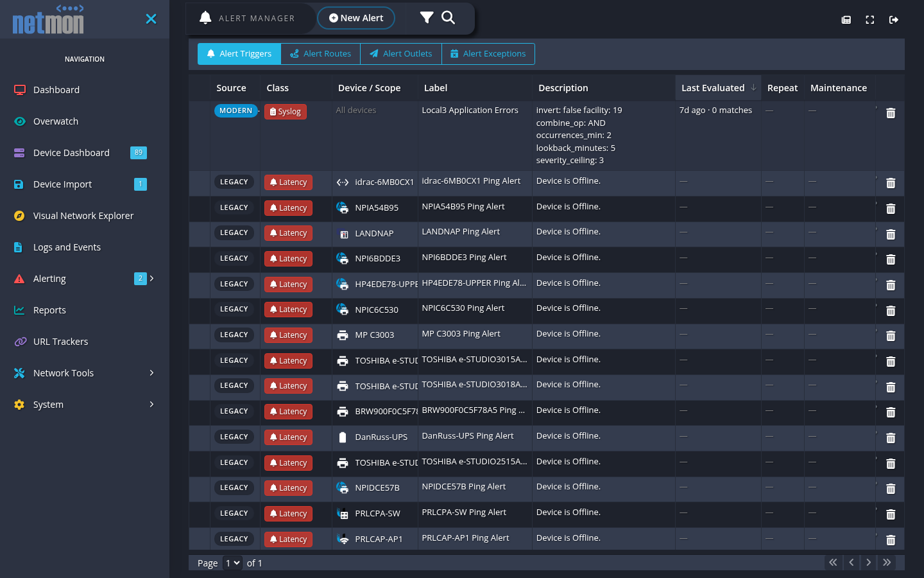Expand the Alerting submenu chevron
Image resolution: width=924 pixels, height=578 pixels.
click(152, 278)
